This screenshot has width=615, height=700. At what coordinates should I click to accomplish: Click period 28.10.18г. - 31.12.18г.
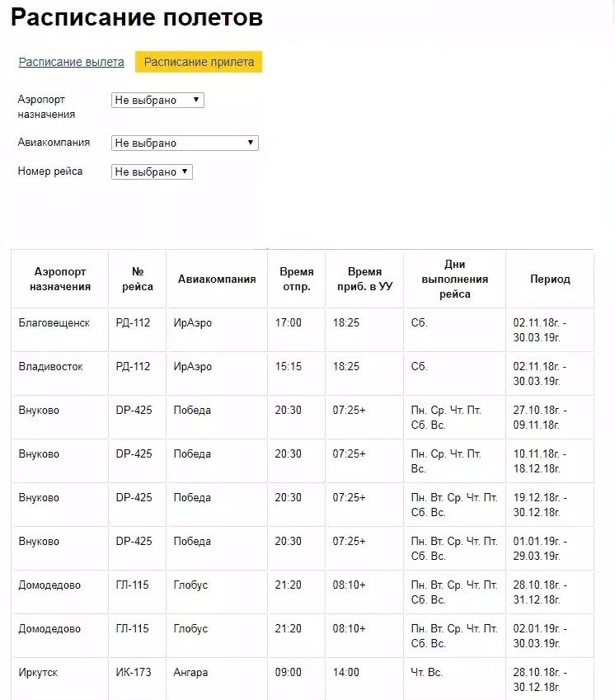(540, 593)
